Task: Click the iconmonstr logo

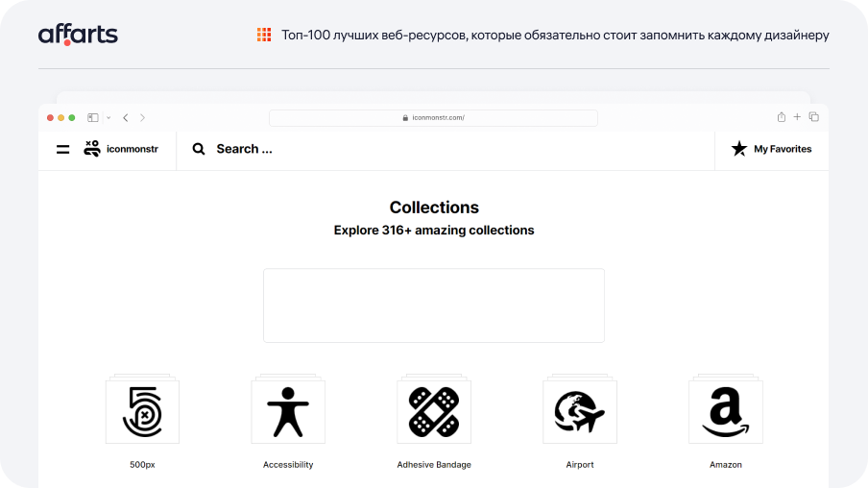Action: (121, 149)
